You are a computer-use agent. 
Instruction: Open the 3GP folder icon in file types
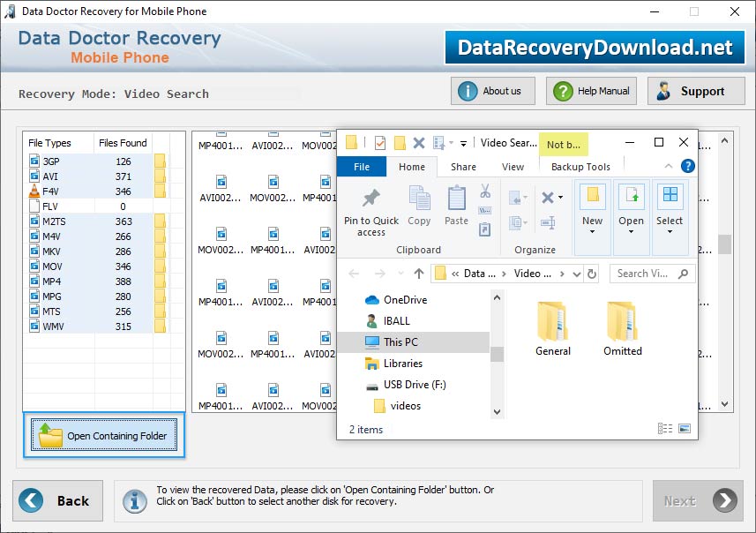[x=160, y=161]
